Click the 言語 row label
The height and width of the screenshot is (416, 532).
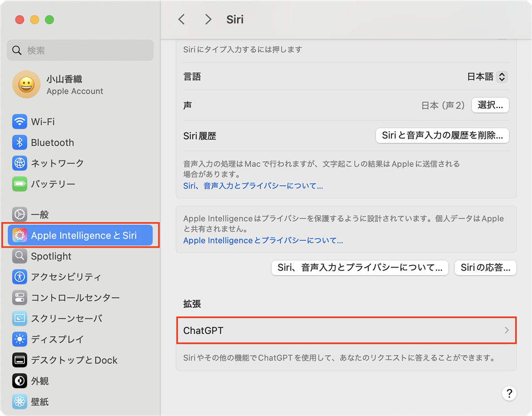click(192, 77)
